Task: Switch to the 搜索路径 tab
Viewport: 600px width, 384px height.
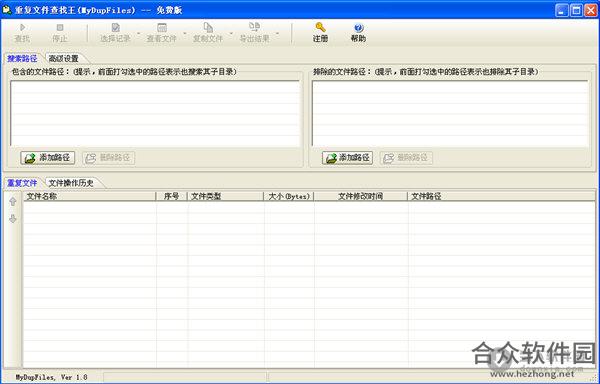Action: coord(22,59)
